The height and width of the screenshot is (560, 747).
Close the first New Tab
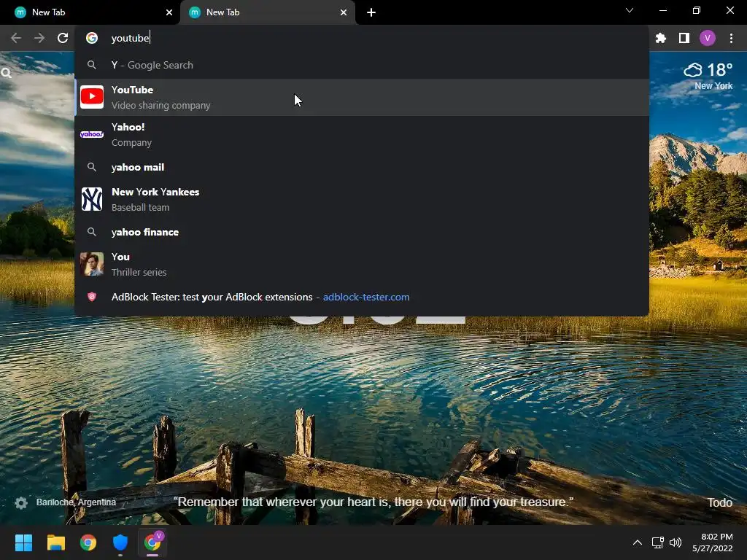(x=169, y=12)
